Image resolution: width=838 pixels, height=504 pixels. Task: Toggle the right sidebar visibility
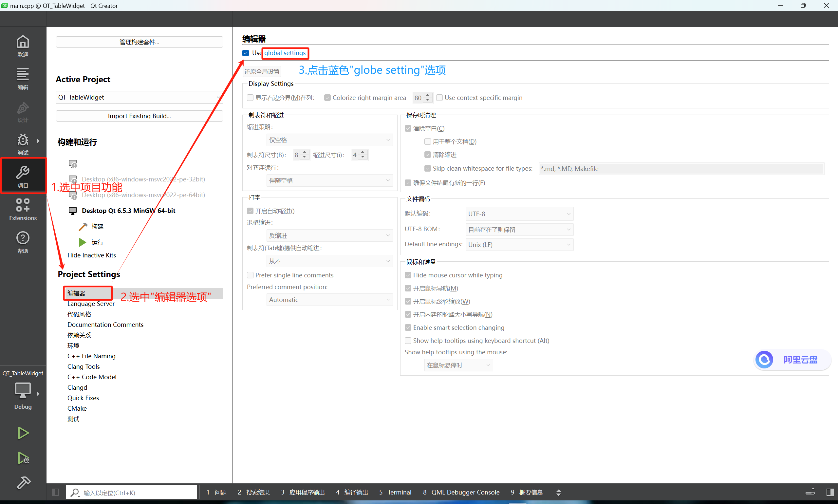click(x=829, y=492)
